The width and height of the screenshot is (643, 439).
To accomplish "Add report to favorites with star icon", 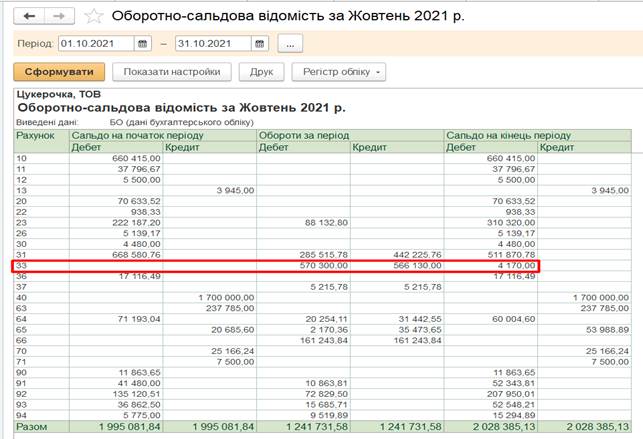I will pyautogui.click(x=93, y=16).
